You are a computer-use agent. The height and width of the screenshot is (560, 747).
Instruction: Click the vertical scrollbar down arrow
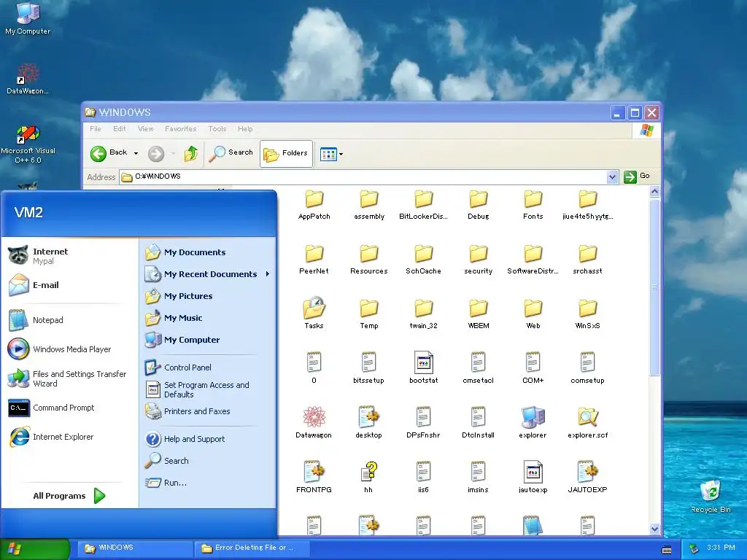(654, 529)
